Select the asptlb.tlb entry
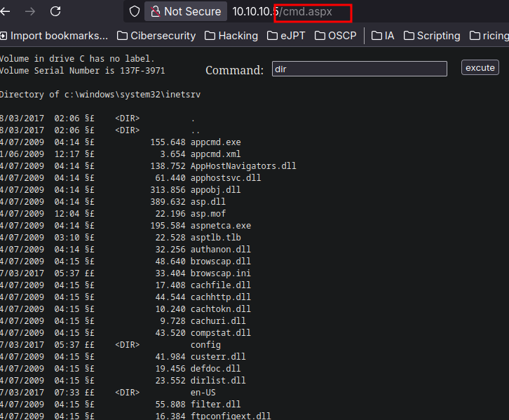Screen dimensions: 509x420 click(x=215, y=238)
